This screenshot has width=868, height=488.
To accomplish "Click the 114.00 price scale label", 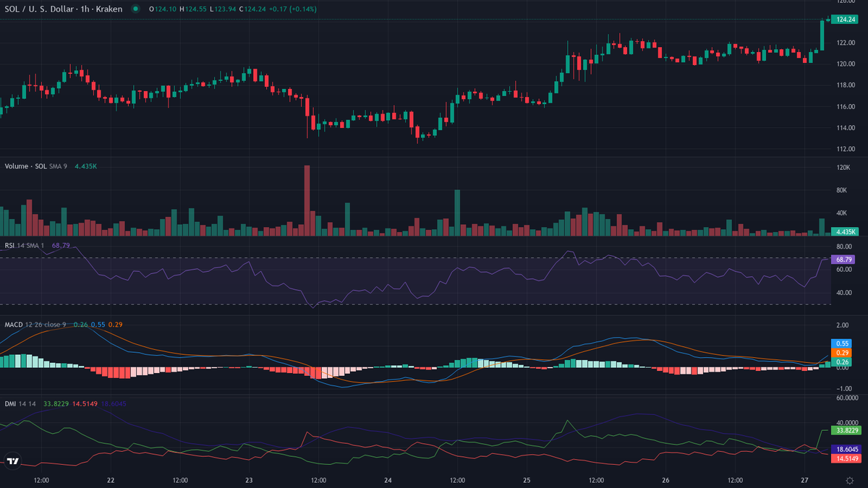I will coord(846,129).
